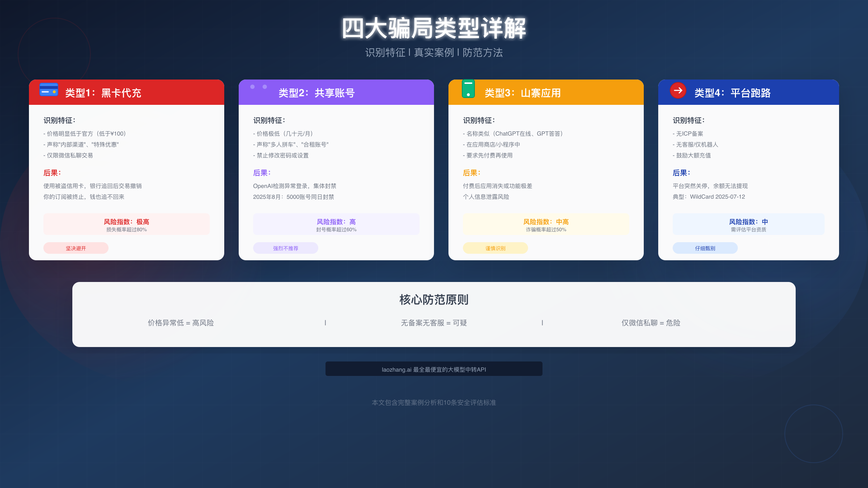This screenshot has width=868, height=488.
Task: Select the purple dots icon on 类型2 header
Action: point(258,87)
